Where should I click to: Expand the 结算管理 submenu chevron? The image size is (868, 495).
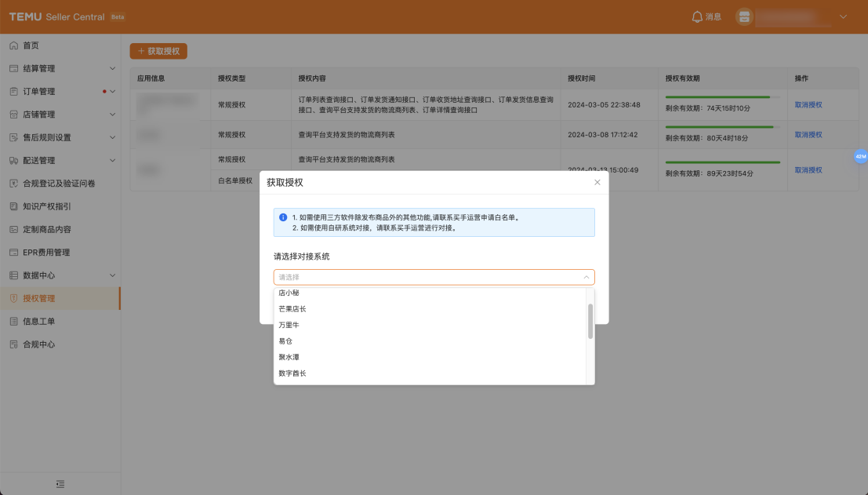(x=113, y=69)
